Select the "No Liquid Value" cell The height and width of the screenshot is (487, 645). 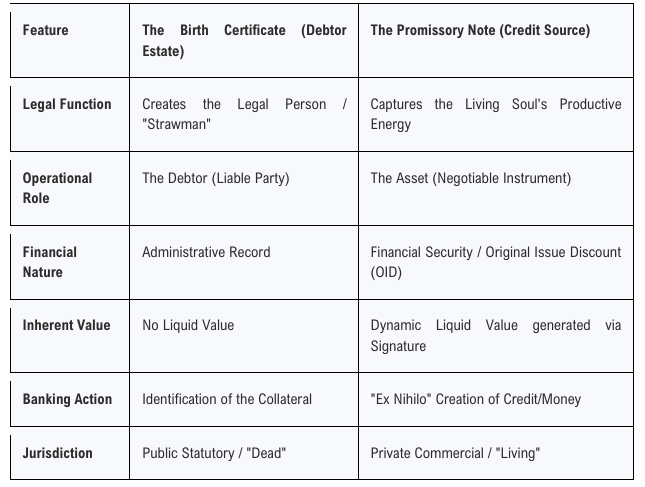[x=188, y=325]
